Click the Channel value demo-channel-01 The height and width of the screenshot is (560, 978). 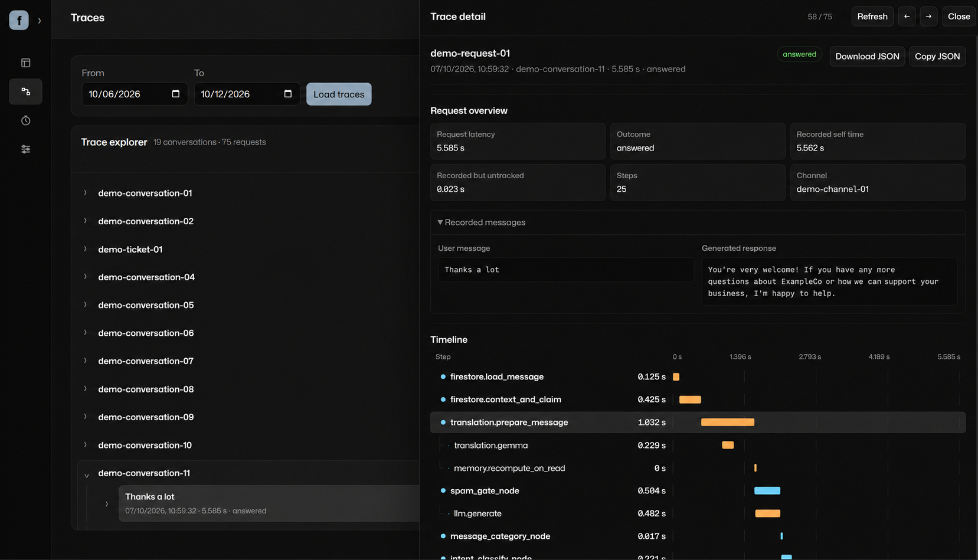pyautogui.click(x=832, y=189)
